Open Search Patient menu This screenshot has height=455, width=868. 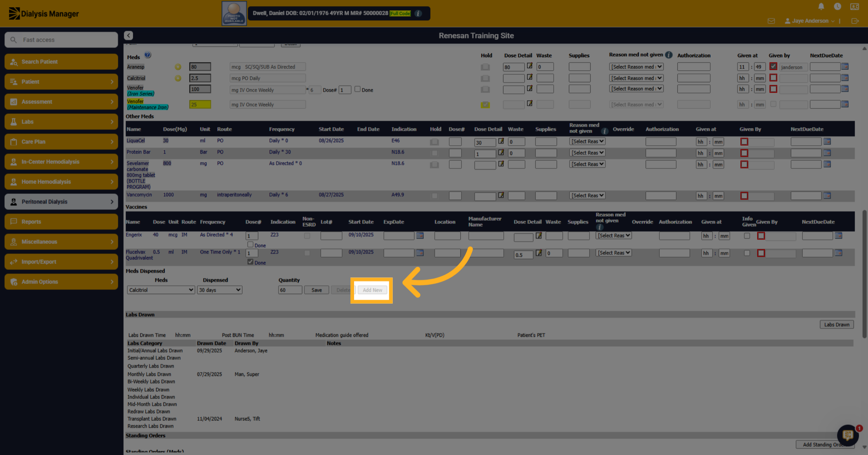click(61, 62)
